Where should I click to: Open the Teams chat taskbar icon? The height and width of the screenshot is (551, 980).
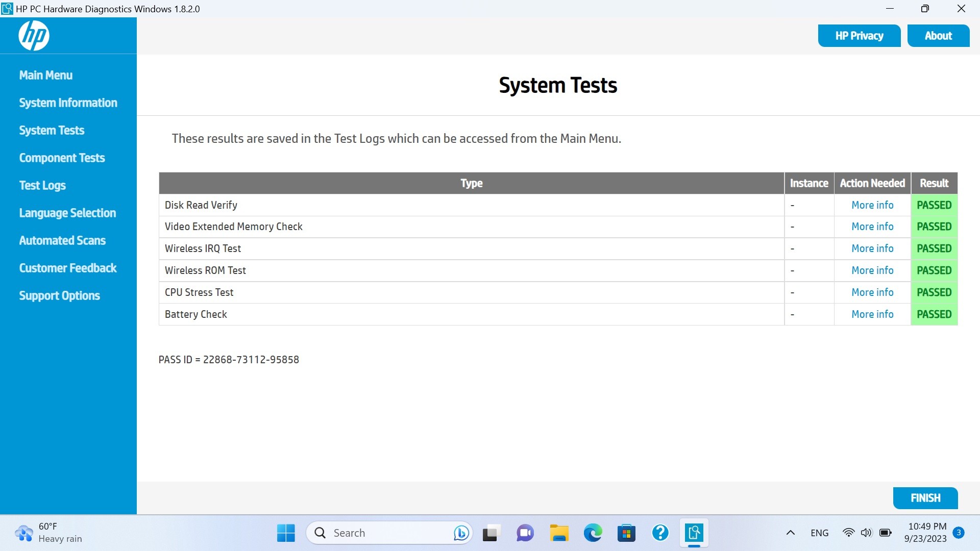click(525, 533)
